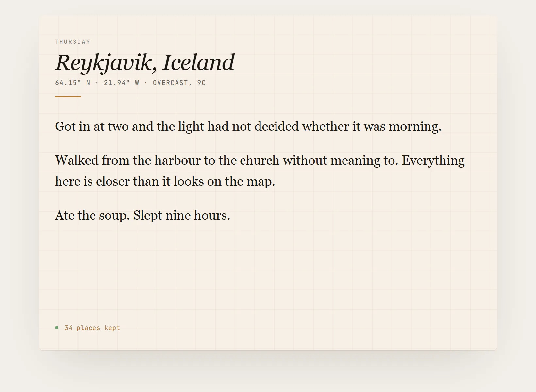Click the line "Ate the soup. Slept nine hours."
This screenshot has height=392, width=536.
(x=142, y=215)
